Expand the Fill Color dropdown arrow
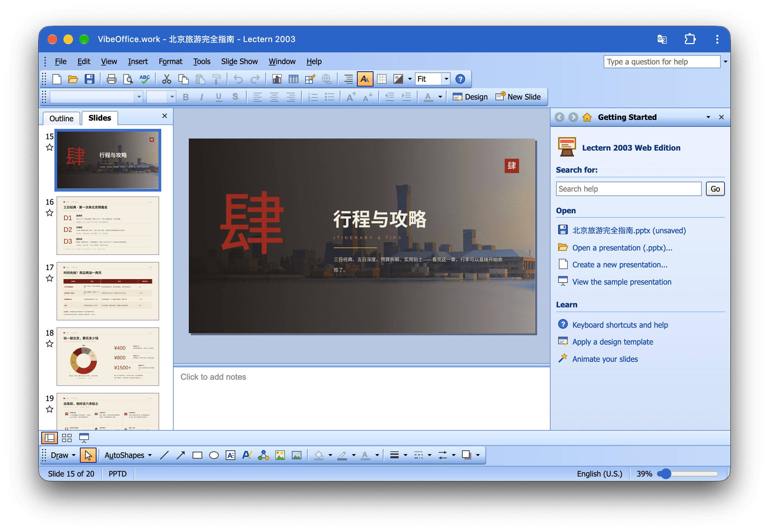Image resolution: width=769 pixels, height=532 pixels. pos(330,455)
